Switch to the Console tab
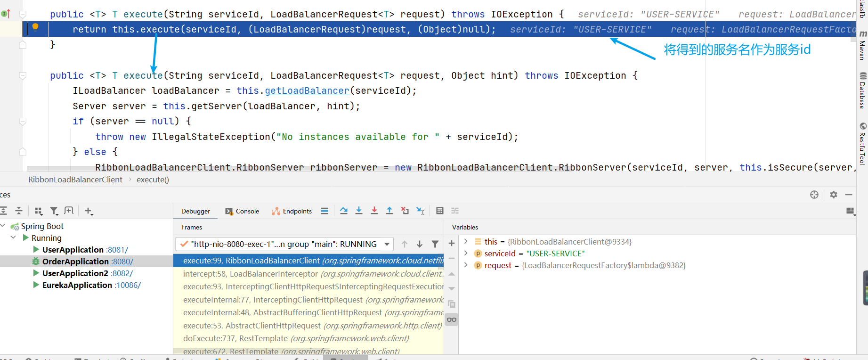 pos(243,211)
